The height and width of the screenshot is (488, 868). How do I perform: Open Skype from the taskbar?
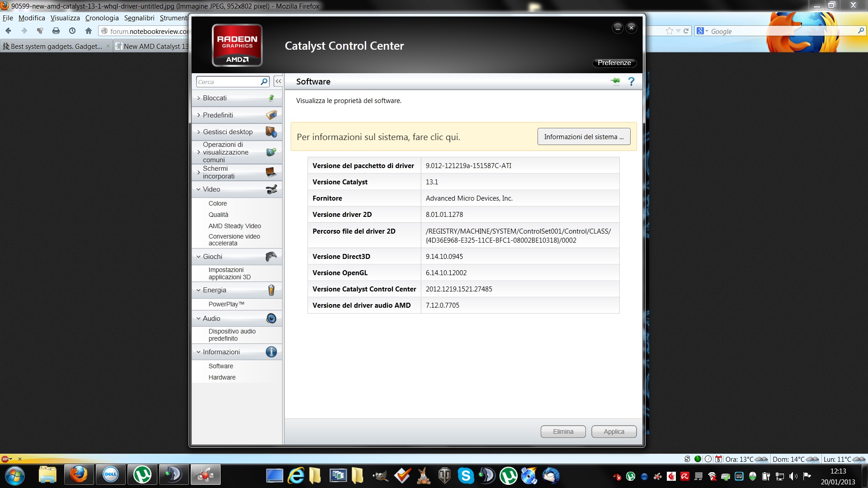pyautogui.click(x=466, y=476)
